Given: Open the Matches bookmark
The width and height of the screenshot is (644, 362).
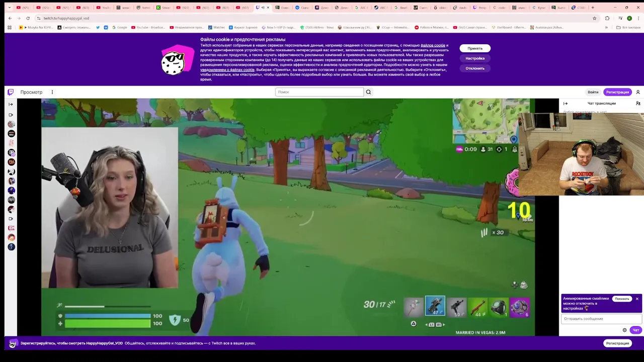Looking at the screenshot, I should click(x=216, y=27).
